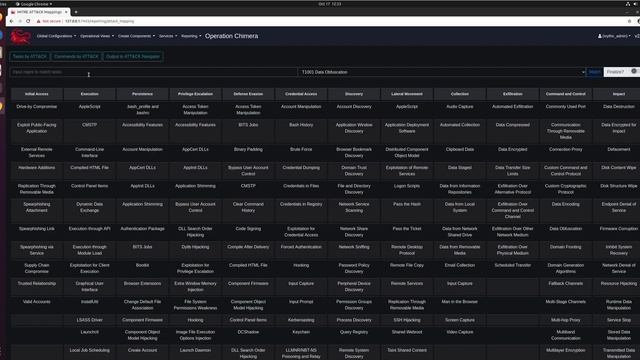Click the browser address bar URL
Screen dimensions: 640x360
[x=100, y=21]
